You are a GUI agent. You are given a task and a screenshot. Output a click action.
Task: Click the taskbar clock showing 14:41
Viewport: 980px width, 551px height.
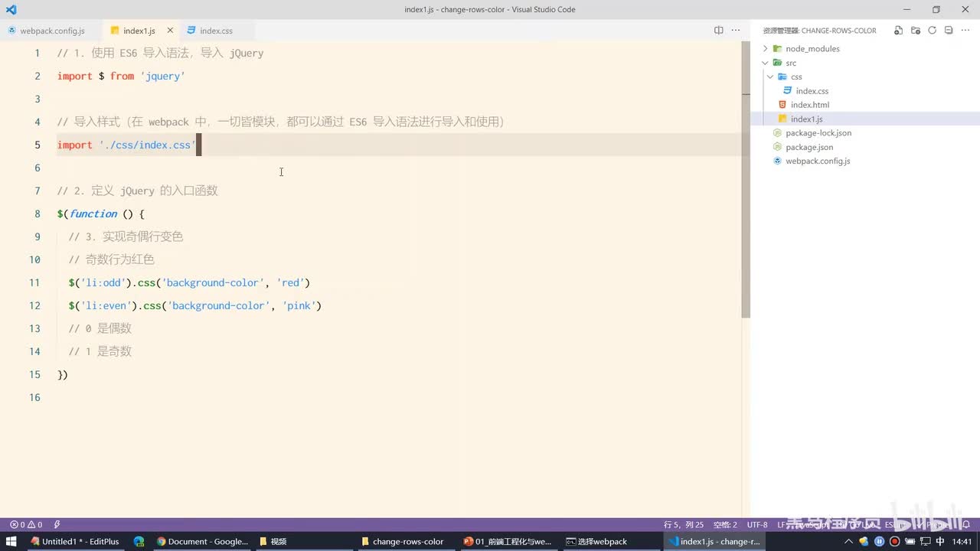962,541
